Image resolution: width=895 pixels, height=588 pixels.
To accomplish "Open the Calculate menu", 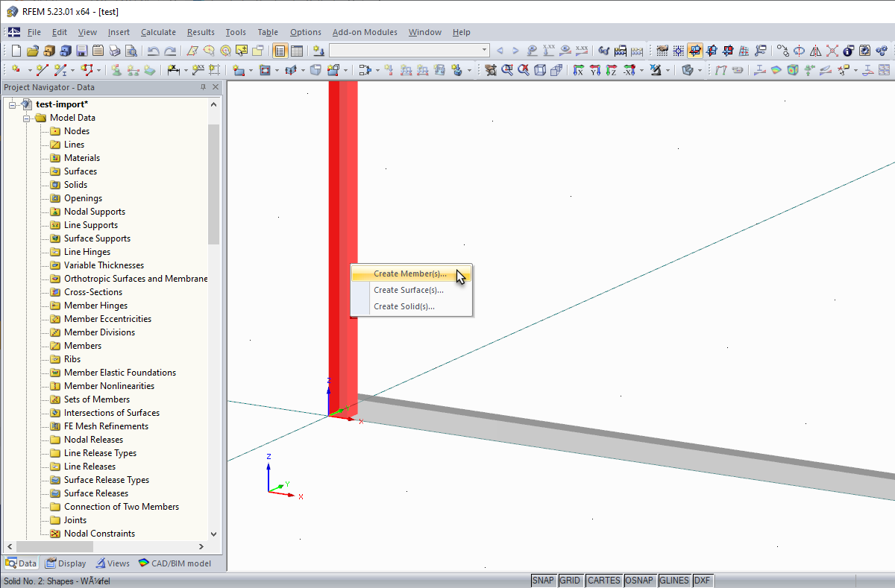I will [158, 32].
